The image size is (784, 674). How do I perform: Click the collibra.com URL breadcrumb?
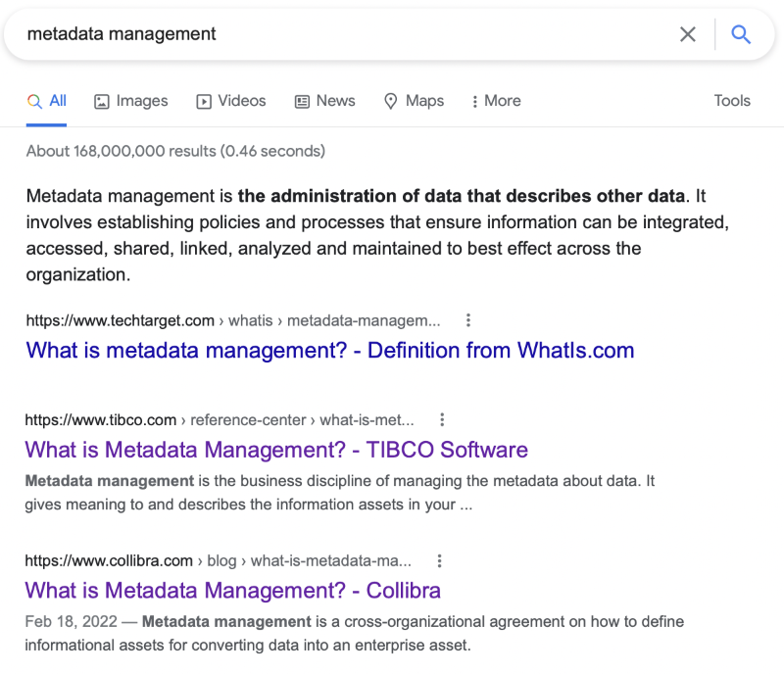(x=218, y=561)
